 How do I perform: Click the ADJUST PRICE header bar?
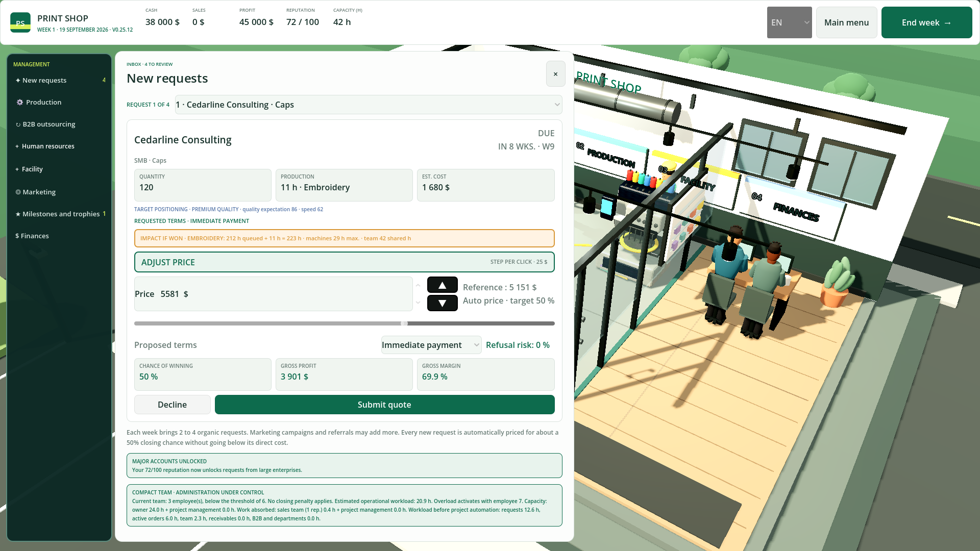coord(344,262)
